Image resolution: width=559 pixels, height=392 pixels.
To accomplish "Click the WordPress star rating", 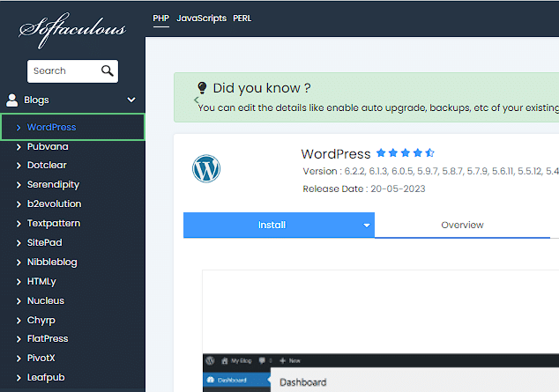I will [406, 153].
